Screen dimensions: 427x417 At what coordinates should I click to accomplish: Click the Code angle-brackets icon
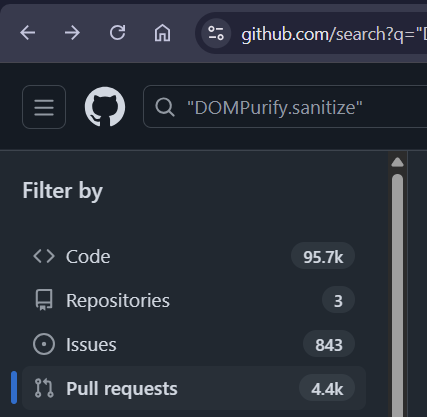[x=44, y=256]
